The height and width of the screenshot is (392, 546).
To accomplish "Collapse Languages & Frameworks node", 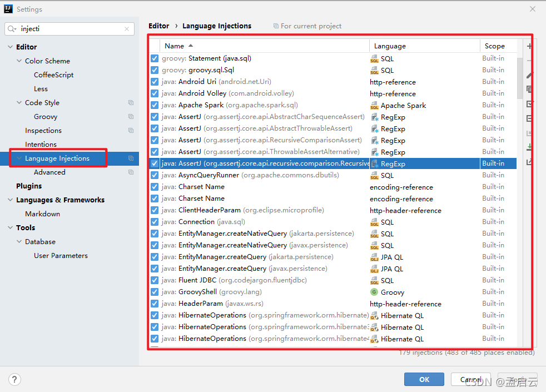I will [10, 200].
